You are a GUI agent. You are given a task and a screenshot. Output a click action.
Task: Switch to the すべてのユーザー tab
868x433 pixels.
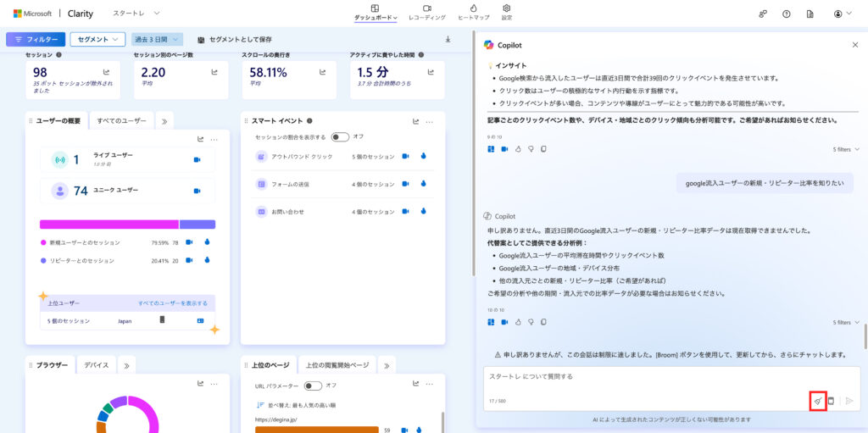click(x=121, y=121)
